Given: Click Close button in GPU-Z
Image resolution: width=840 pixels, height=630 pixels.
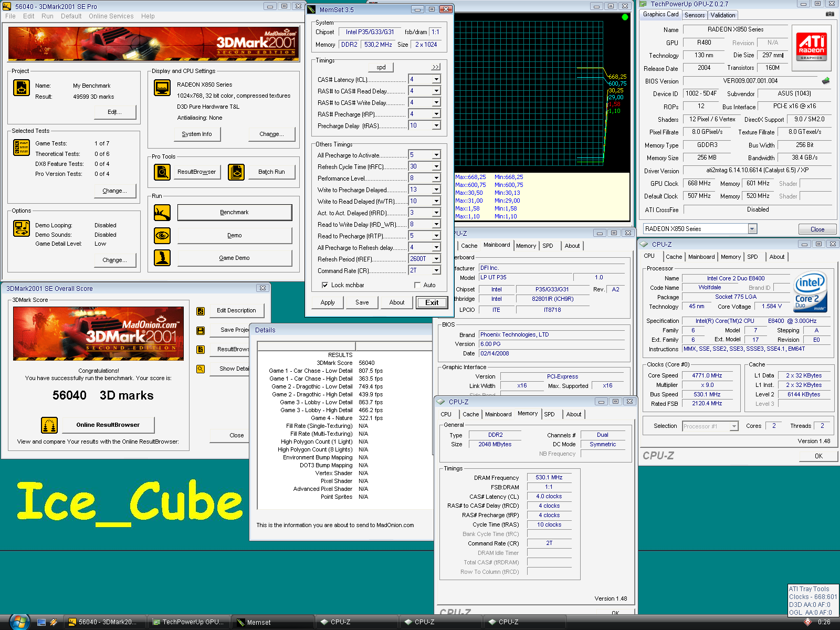Looking at the screenshot, I should pos(817,229).
